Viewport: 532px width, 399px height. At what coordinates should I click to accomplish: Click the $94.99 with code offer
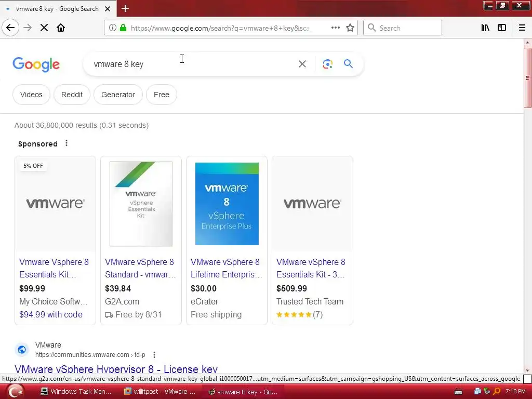click(51, 314)
